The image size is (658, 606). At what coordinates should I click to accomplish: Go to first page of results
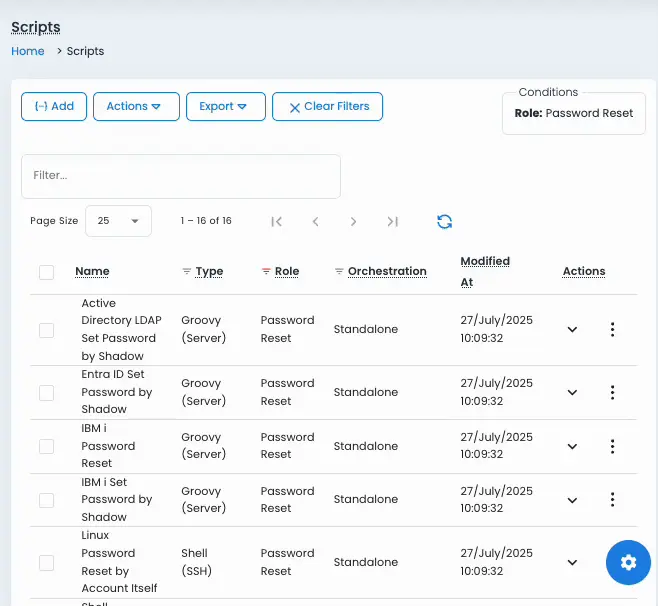[x=277, y=222]
